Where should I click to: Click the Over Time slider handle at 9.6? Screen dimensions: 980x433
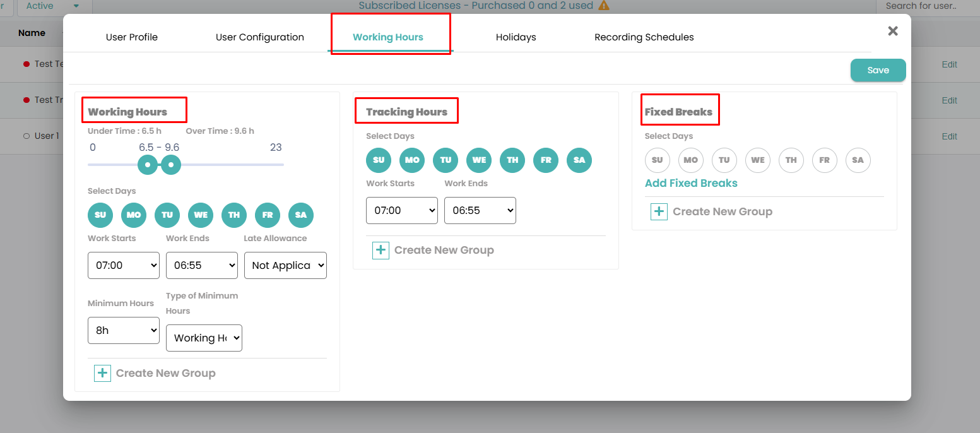(171, 165)
